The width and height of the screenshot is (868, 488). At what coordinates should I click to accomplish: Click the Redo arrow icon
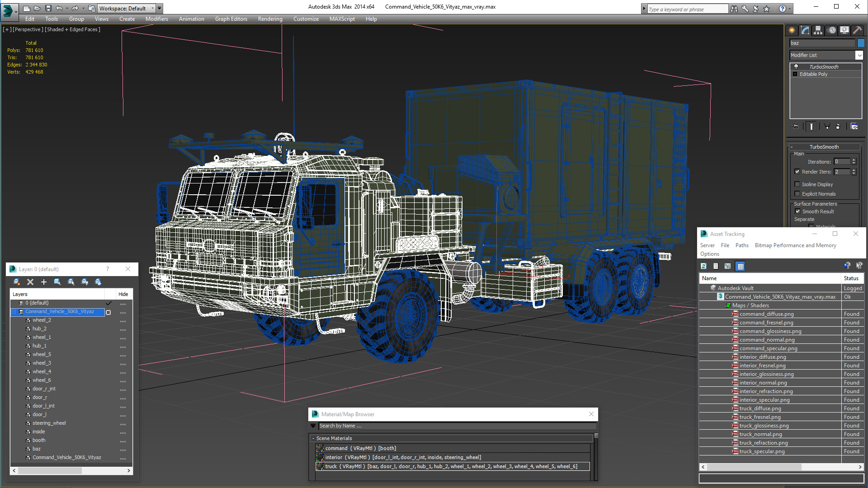pyautogui.click(x=75, y=8)
